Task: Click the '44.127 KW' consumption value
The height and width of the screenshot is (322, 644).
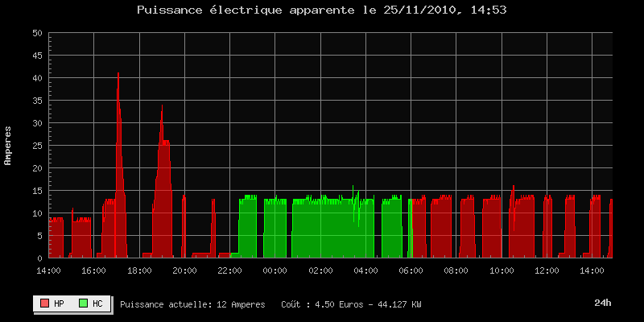Action: click(x=397, y=305)
